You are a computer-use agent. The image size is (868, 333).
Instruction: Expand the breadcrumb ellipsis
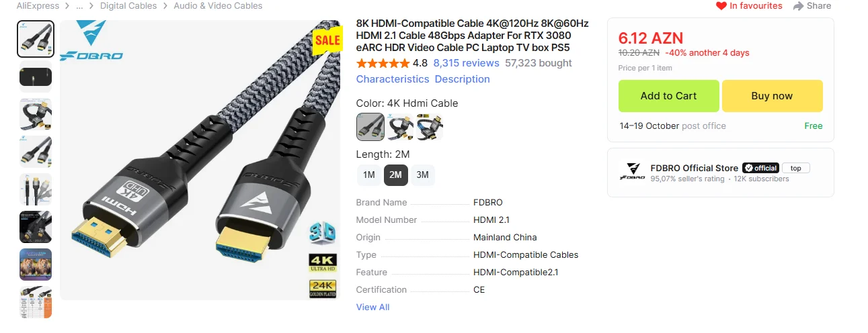click(79, 6)
